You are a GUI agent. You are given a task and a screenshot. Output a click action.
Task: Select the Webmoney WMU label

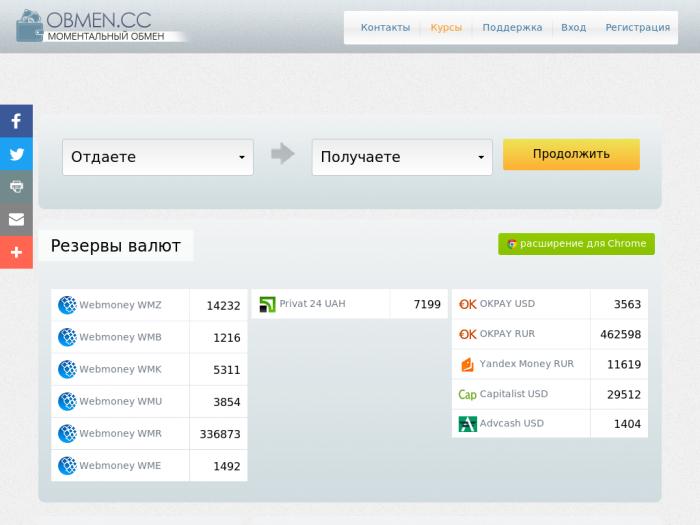121,401
